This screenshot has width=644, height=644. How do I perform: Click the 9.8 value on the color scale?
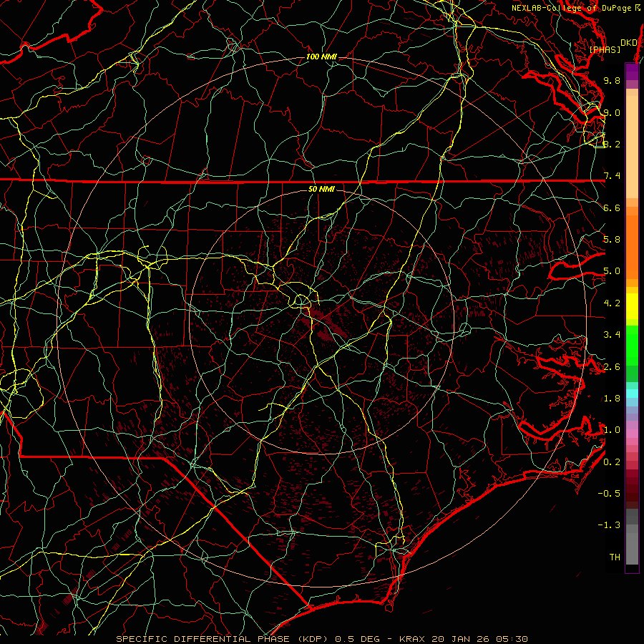coord(612,80)
